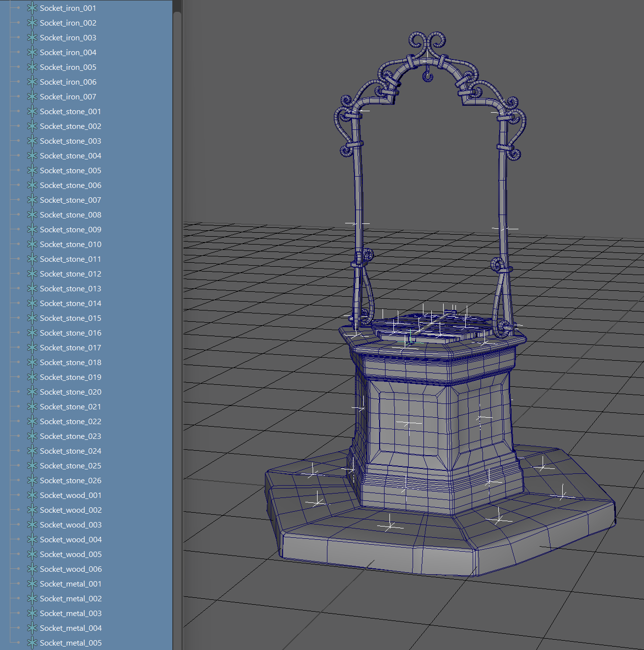Click the outliner vertical scrollbar
Image resolution: width=644 pixels, height=650 pixels.
pyautogui.click(x=177, y=295)
